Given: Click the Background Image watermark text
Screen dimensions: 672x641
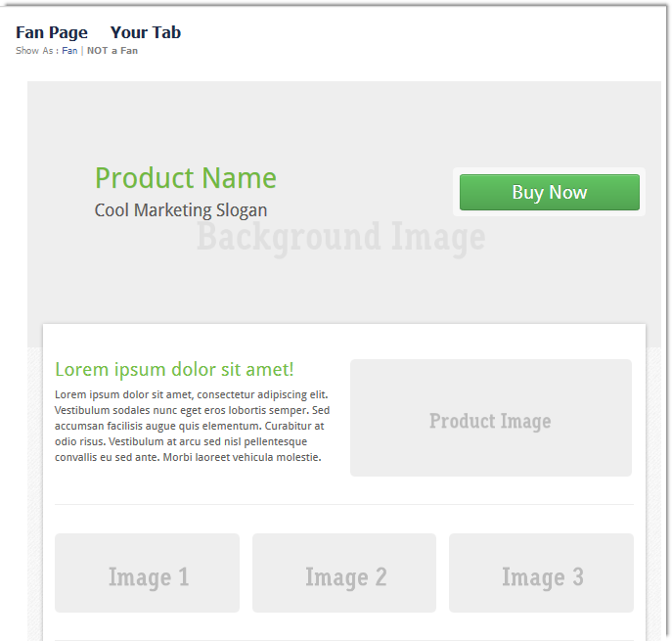Looking at the screenshot, I should pos(341,238).
